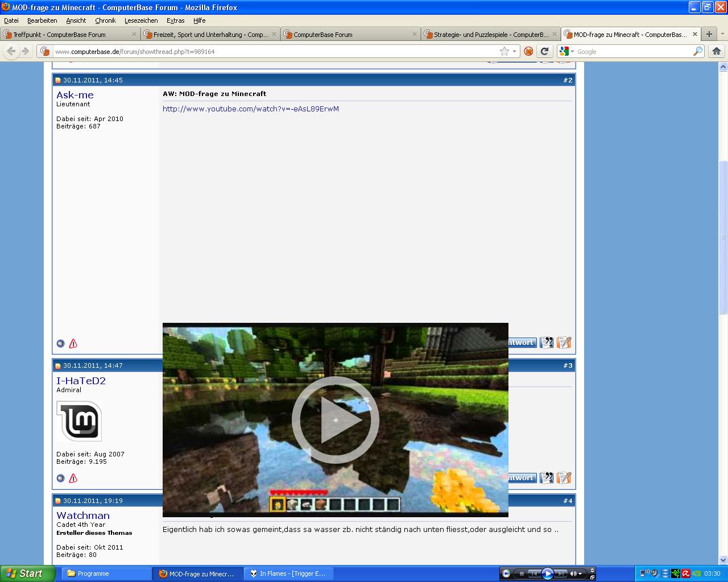Image resolution: width=728 pixels, height=582 pixels.
Task: Open Ask-me's user profile
Action: [75, 95]
